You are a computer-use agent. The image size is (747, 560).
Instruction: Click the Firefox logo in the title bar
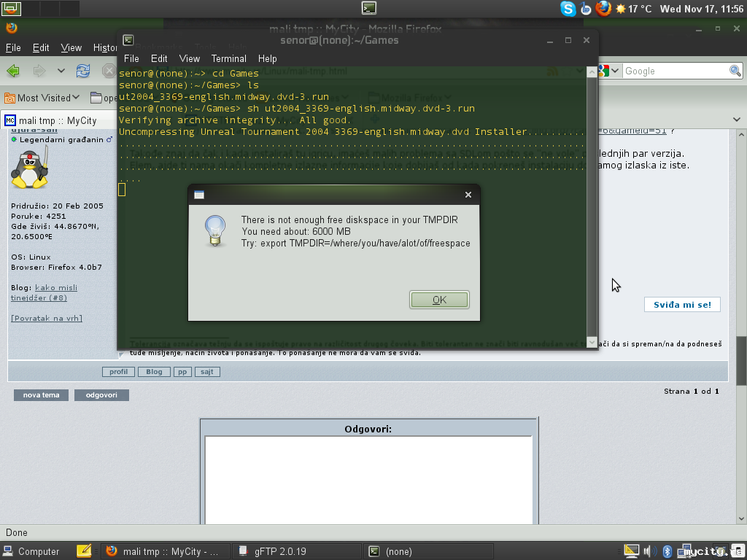12,28
